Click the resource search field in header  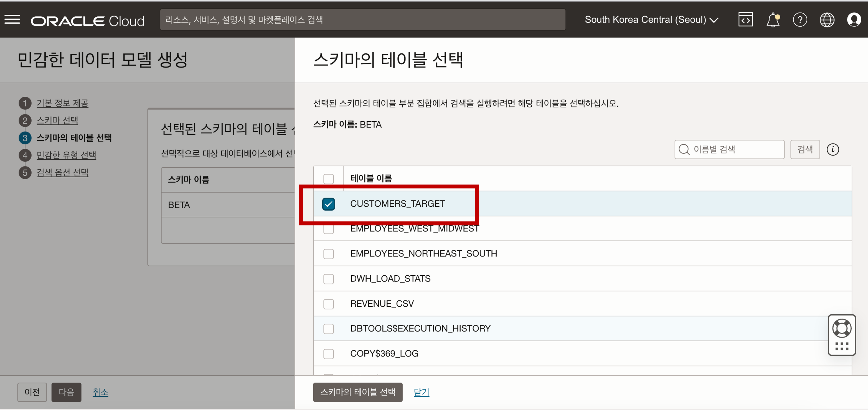(362, 20)
